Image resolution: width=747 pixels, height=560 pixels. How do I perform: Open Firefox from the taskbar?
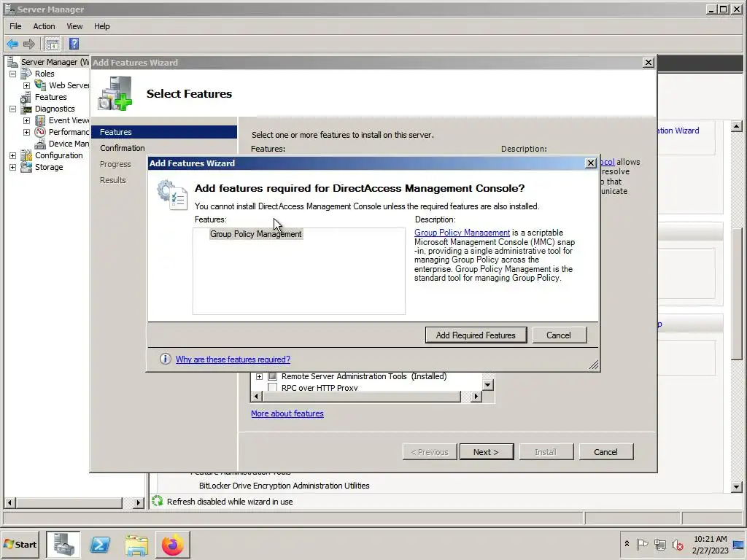tap(172, 545)
